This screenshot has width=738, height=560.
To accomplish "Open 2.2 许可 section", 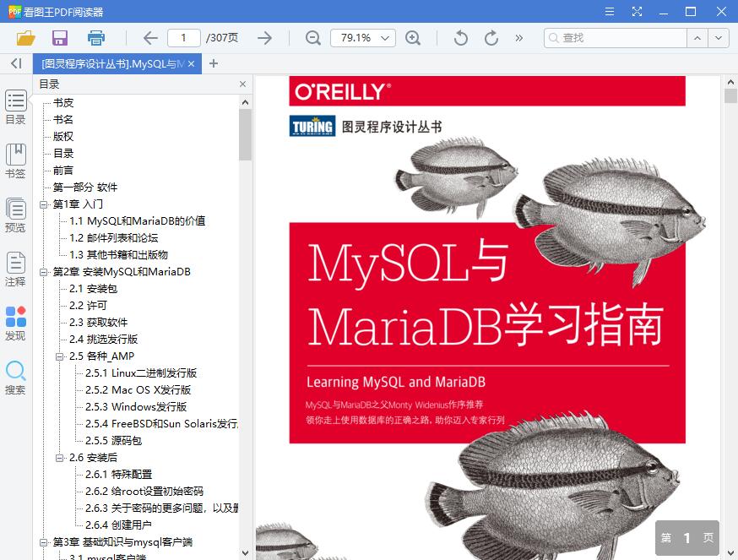I will click(x=88, y=306).
